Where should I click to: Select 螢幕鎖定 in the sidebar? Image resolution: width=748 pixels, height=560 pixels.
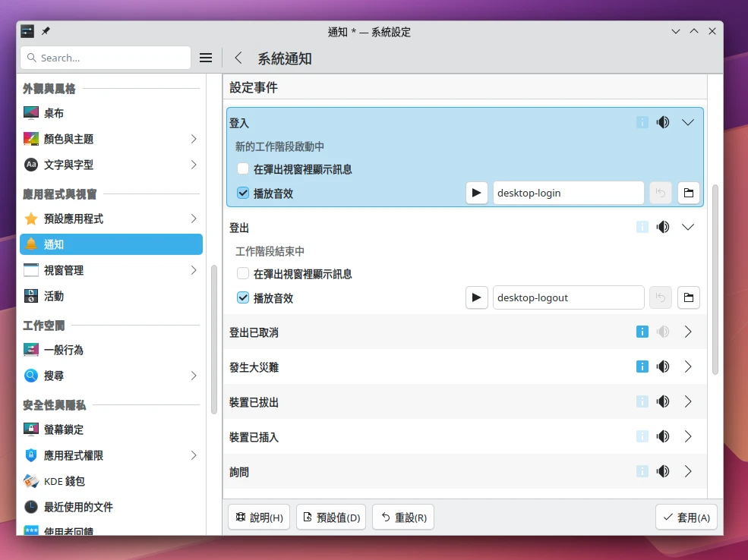[x=64, y=429]
